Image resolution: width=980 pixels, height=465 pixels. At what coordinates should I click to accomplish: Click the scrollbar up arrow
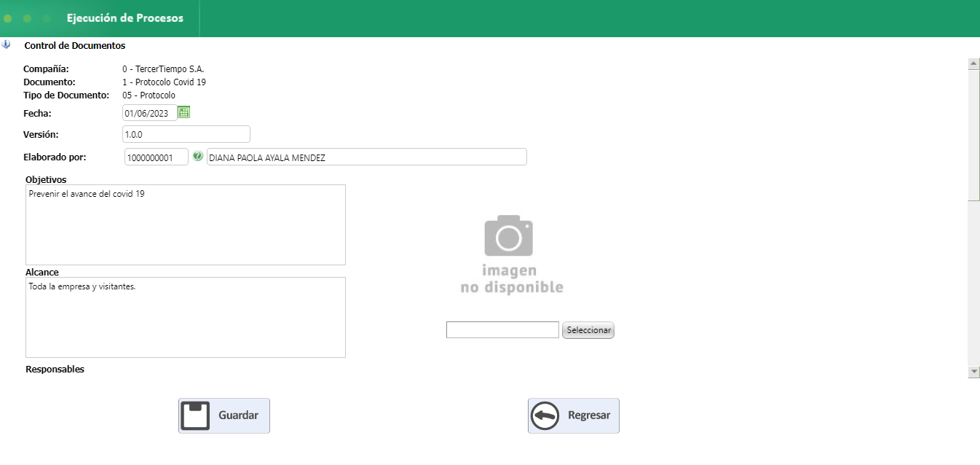(x=974, y=63)
